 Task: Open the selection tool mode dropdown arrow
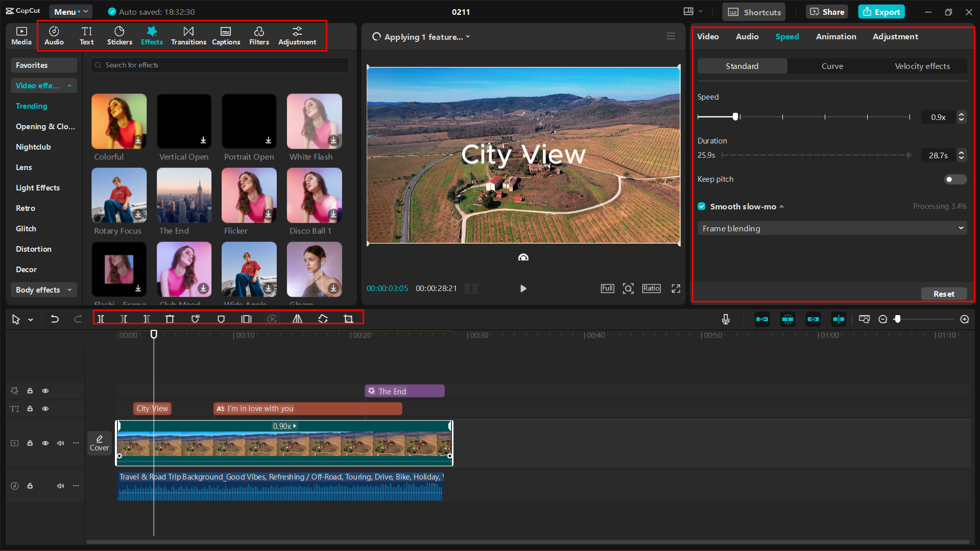coord(31,320)
